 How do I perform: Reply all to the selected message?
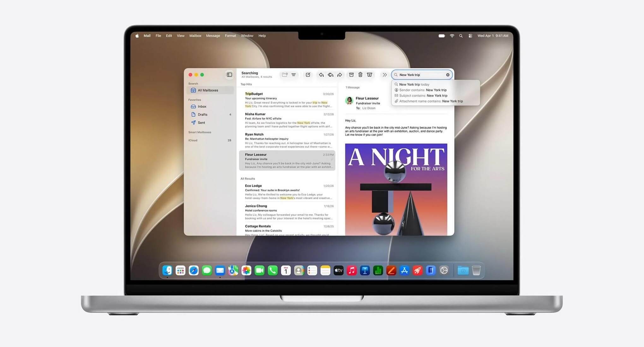tap(331, 75)
